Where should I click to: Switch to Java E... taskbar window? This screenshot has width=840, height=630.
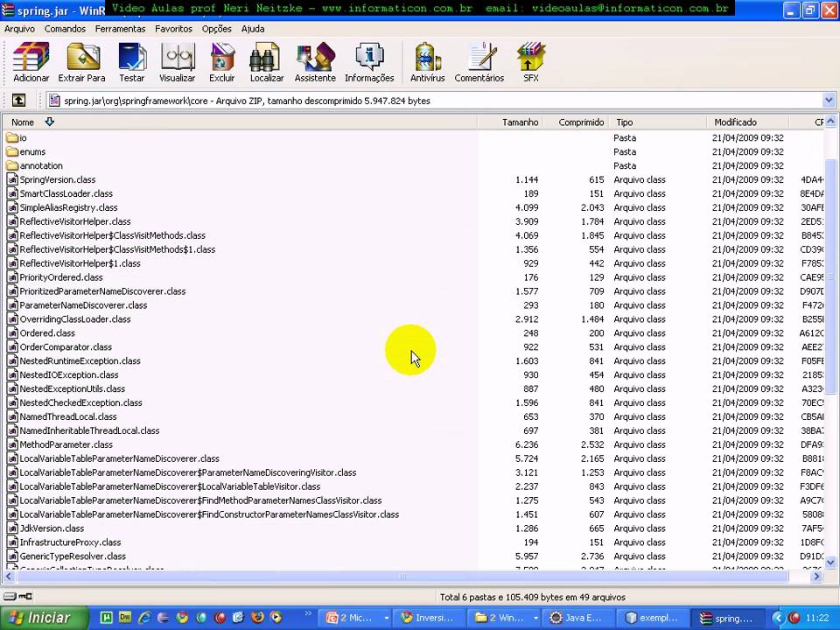(577, 618)
